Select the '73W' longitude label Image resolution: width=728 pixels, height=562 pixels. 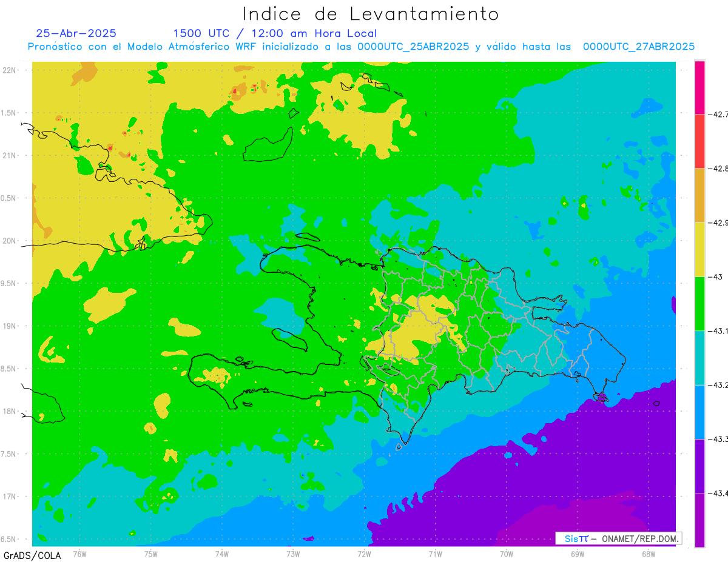coord(293,554)
